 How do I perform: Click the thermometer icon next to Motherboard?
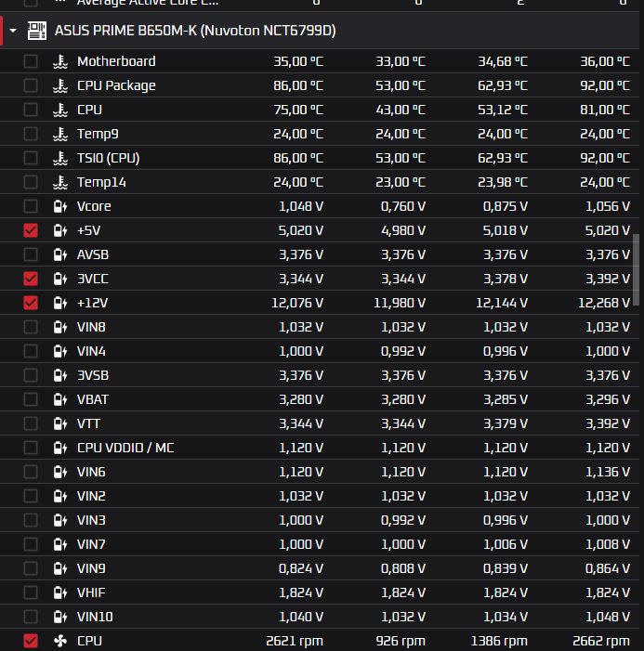60,61
